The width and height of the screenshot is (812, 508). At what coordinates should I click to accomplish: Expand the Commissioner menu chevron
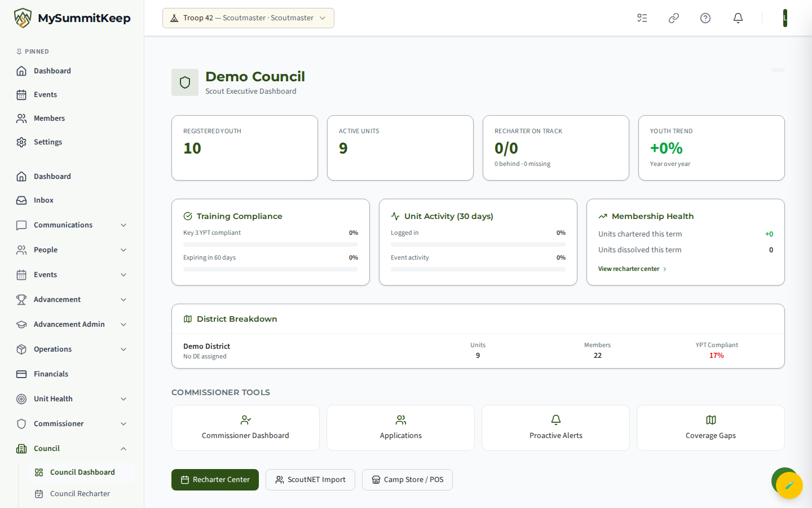[123, 424]
